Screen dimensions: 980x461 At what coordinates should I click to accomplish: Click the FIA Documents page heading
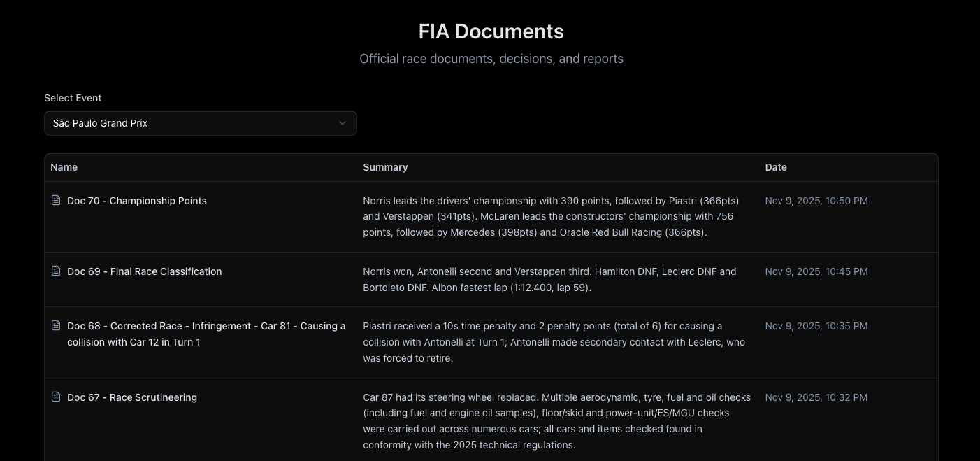(491, 31)
